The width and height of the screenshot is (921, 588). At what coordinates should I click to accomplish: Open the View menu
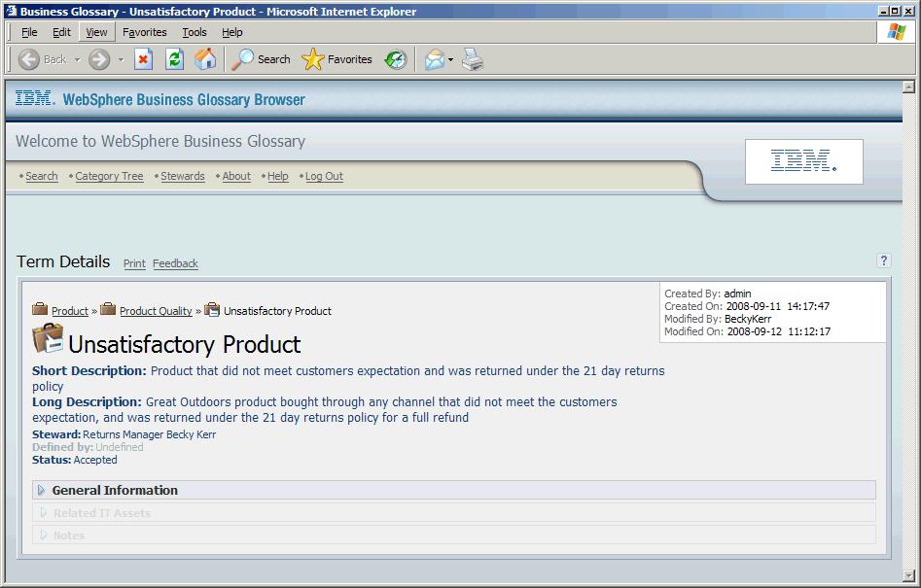click(96, 32)
